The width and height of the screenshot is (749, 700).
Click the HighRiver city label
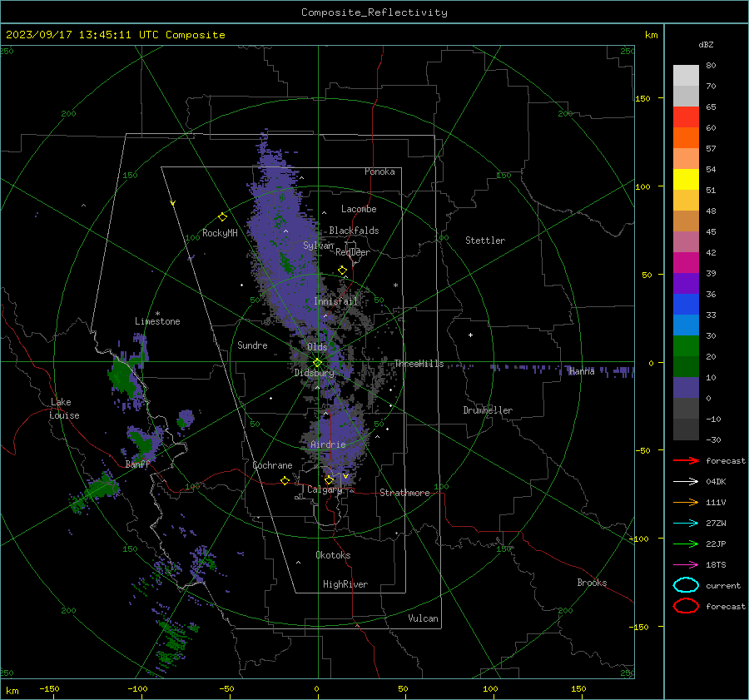345,585
